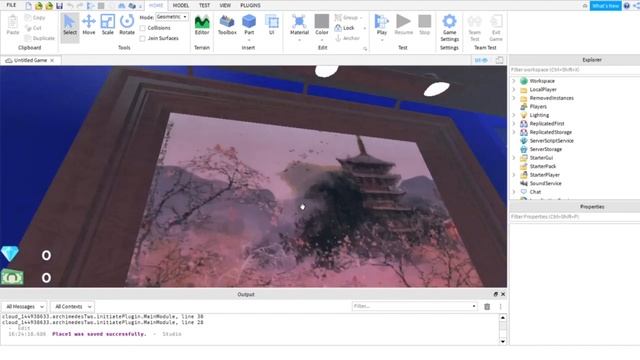Viewport: 640px width, 360px height.
Task: Open the Mode Geometric dropdown
Action: [x=172, y=17]
